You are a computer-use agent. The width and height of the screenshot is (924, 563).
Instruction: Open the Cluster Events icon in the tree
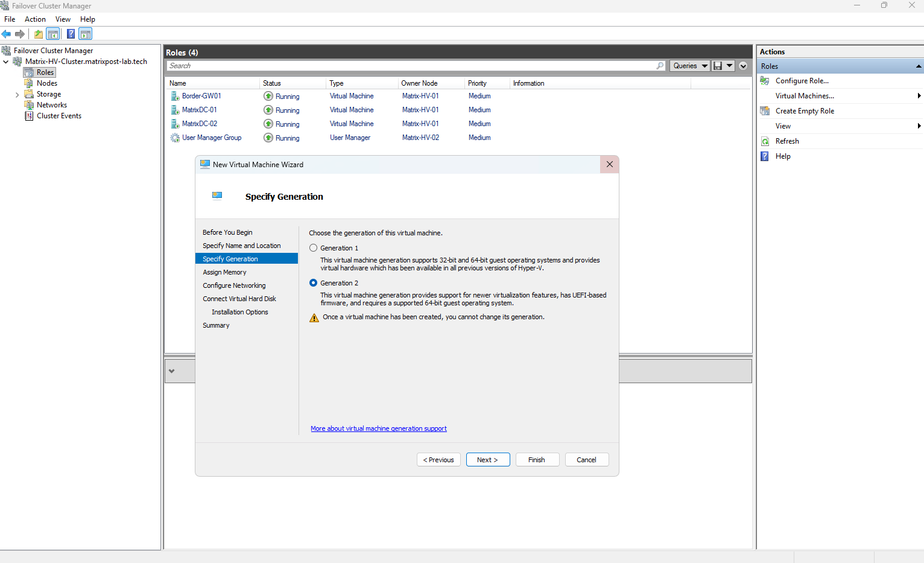29,116
